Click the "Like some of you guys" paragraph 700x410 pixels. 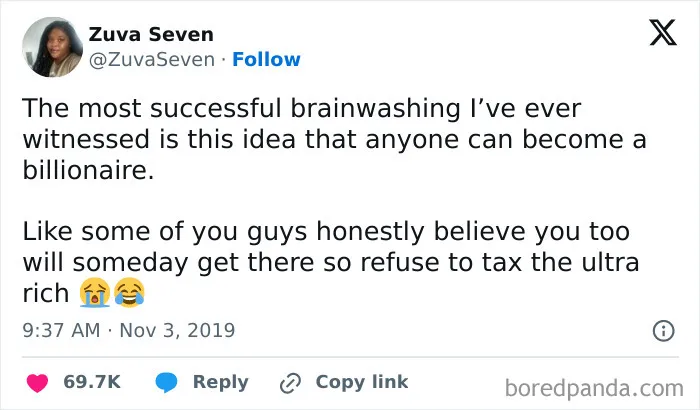[x=331, y=262]
